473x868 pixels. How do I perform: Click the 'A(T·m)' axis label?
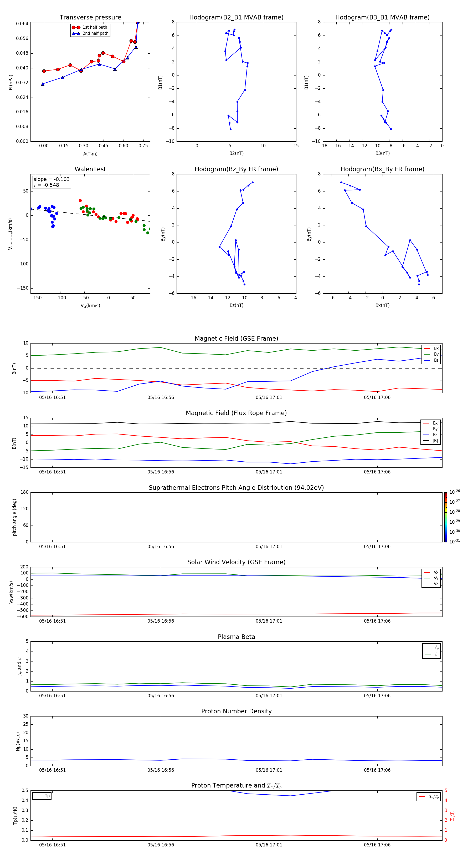(x=90, y=154)
